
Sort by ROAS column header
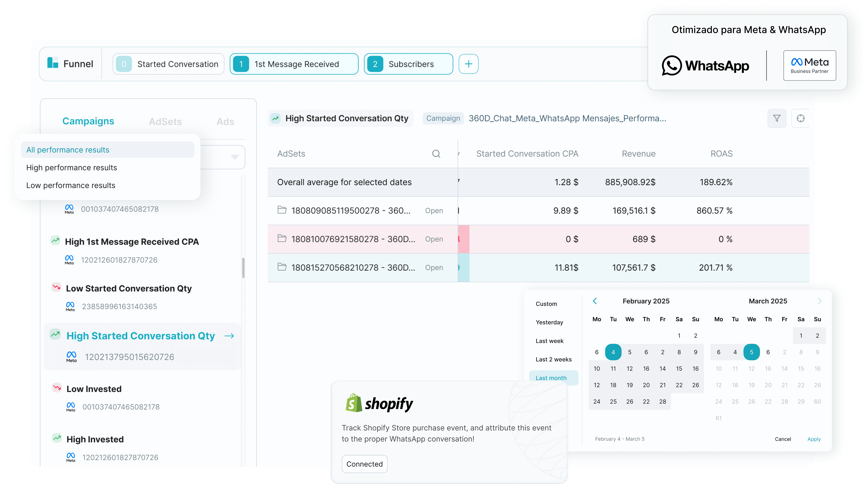721,154
